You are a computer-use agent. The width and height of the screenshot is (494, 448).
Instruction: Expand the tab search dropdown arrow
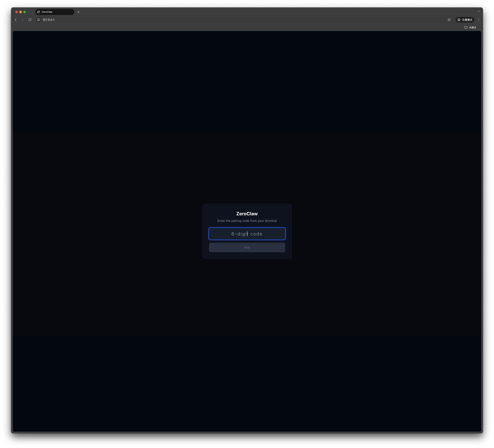479,11
